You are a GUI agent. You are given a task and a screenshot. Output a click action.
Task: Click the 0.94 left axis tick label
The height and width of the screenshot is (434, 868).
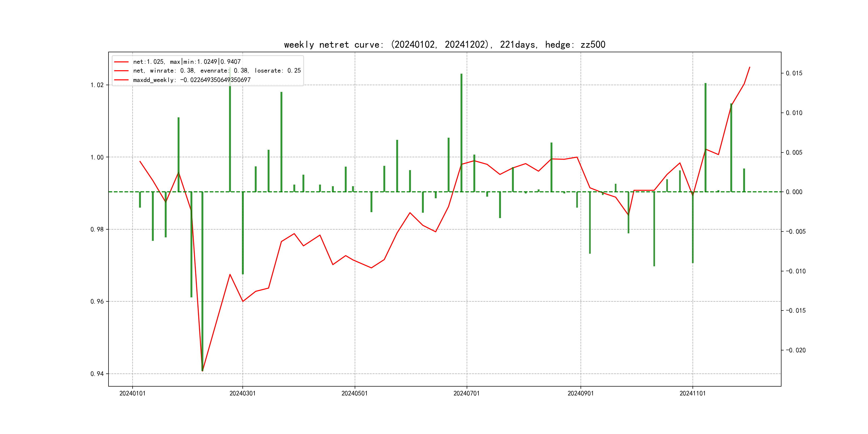pyautogui.click(x=97, y=374)
